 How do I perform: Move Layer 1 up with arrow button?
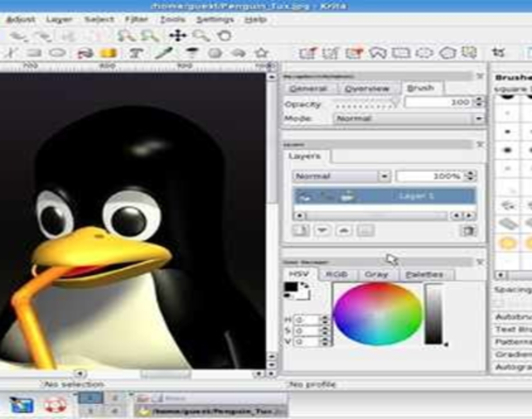tap(344, 230)
